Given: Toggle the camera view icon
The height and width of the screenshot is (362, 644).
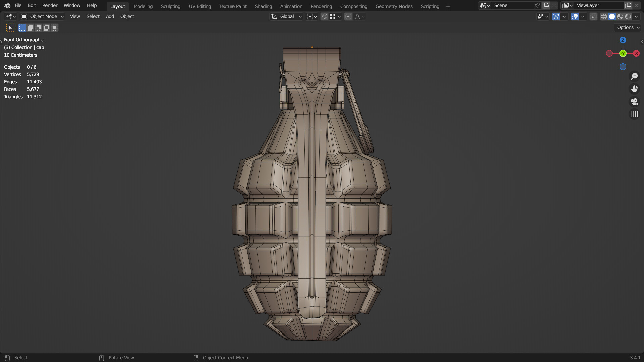Looking at the screenshot, I should [x=634, y=101].
